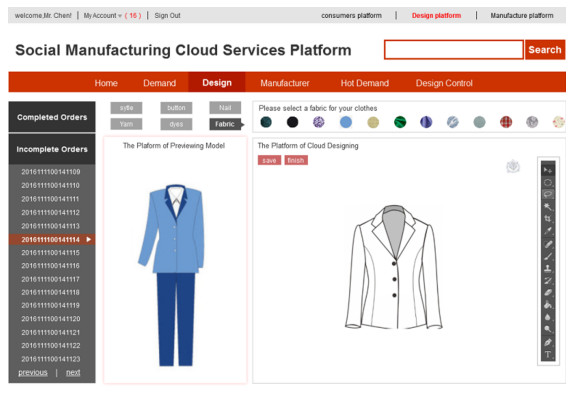Select the Crop tool
This screenshot has height=396, width=578.
point(548,219)
